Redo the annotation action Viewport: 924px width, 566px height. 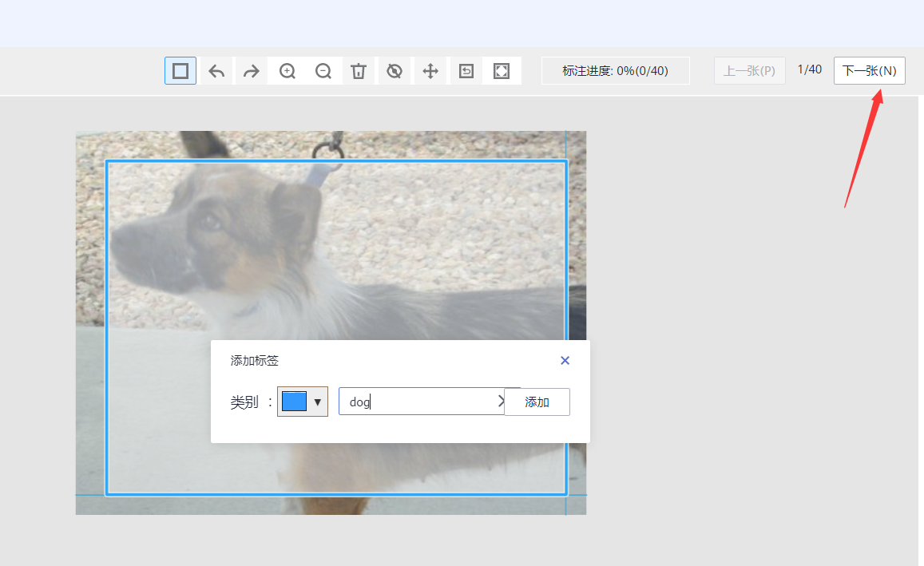(x=252, y=71)
